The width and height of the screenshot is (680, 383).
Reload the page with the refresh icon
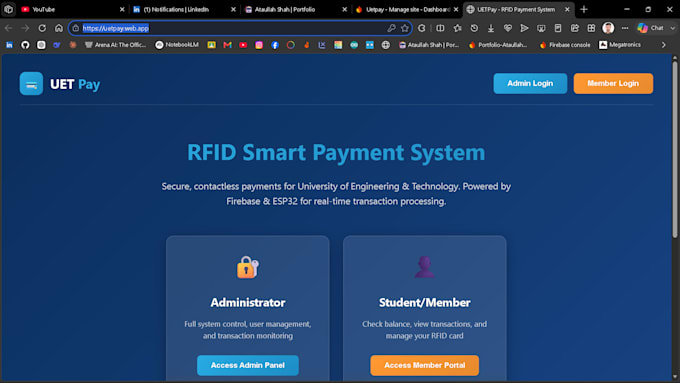tap(42, 28)
